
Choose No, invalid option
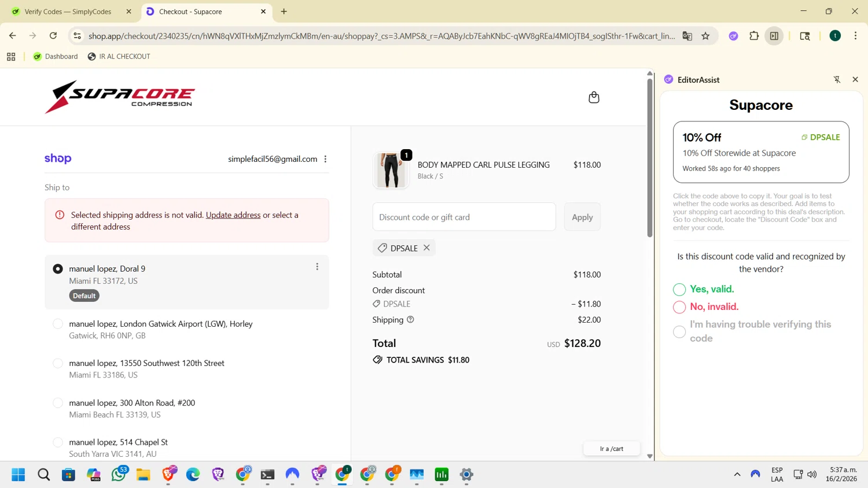(x=679, y=307)
